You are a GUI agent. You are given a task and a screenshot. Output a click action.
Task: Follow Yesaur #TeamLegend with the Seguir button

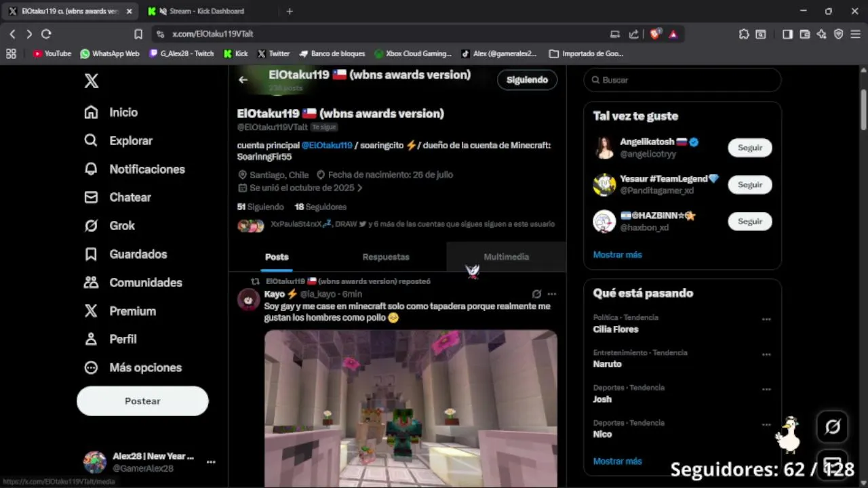point(750,184)
